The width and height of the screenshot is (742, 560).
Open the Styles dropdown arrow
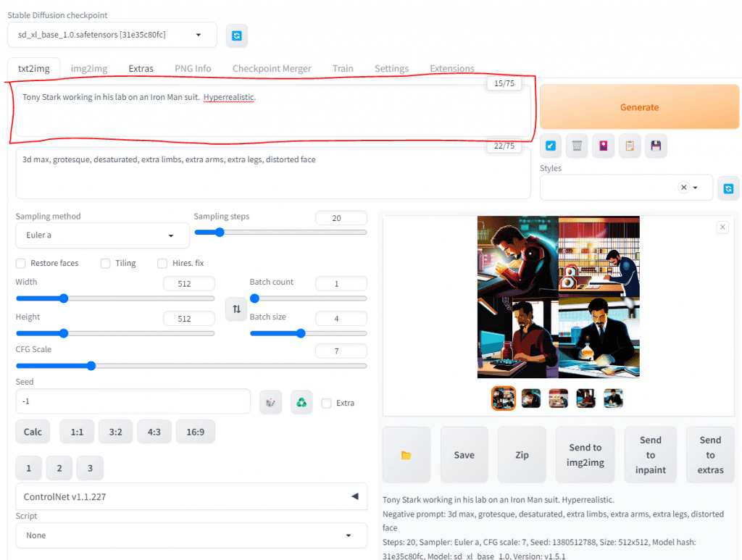[x=695, y=188]
